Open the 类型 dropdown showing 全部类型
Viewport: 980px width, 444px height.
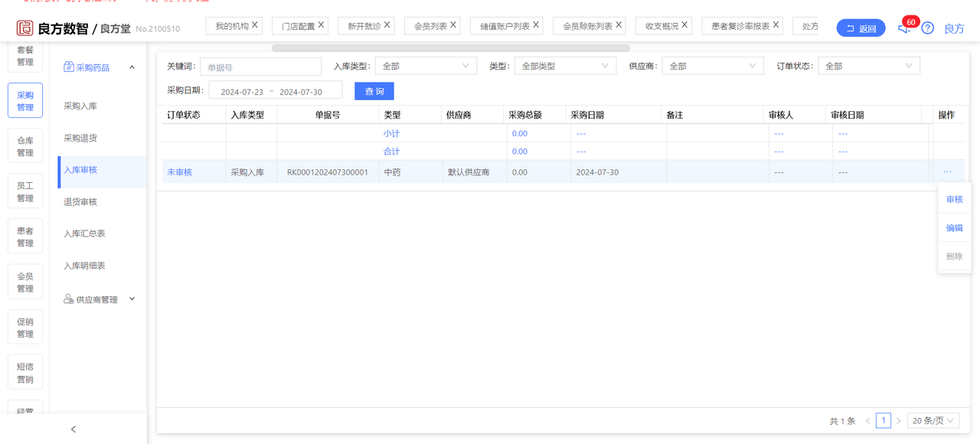pyautogui.click(x=565, y=66)
